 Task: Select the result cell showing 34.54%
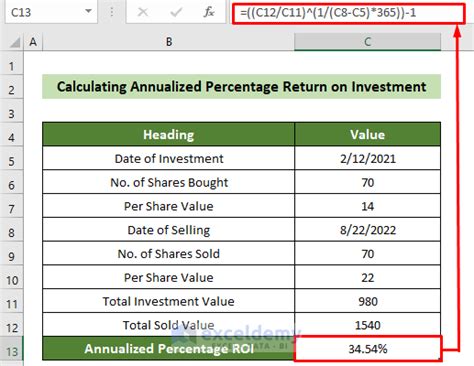pos(367,349)
